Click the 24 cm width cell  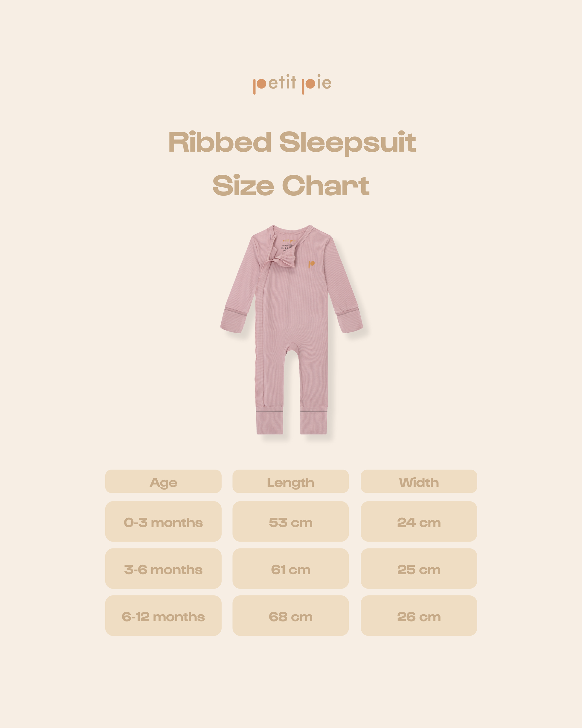pyautogui.click(x=419, y=522)
